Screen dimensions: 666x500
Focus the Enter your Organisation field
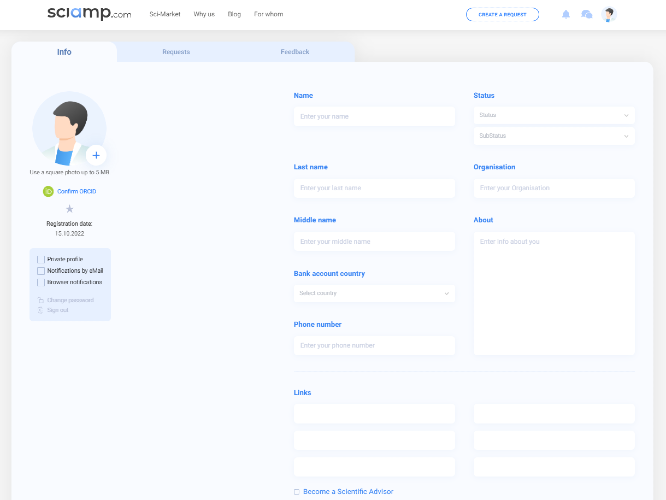point(554,188)
